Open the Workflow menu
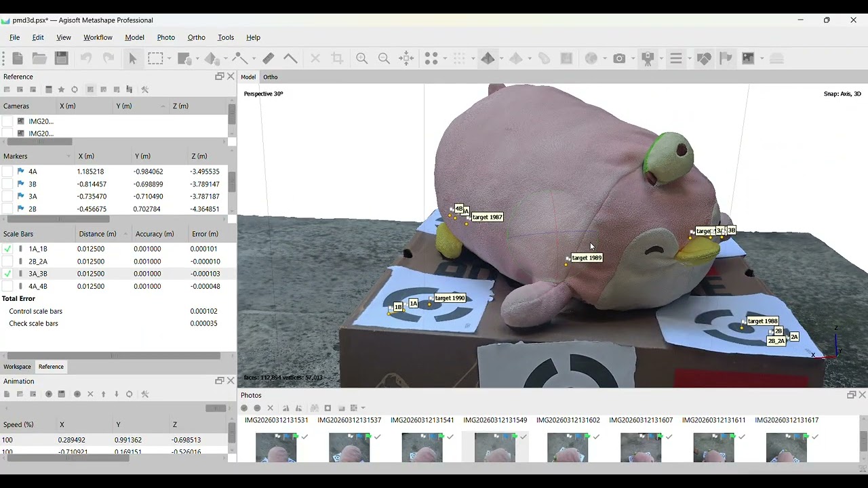The image size is (868, 488). click(x=98, y=37)
